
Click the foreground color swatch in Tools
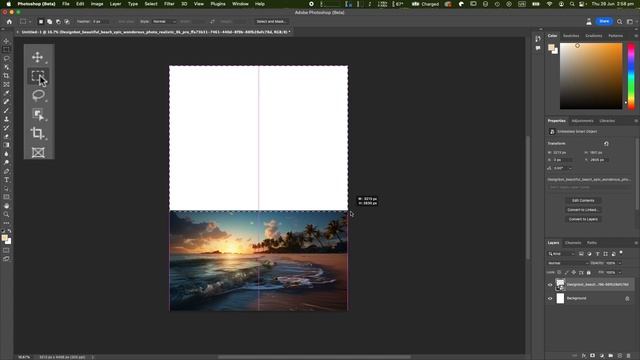tap(4, 238)
